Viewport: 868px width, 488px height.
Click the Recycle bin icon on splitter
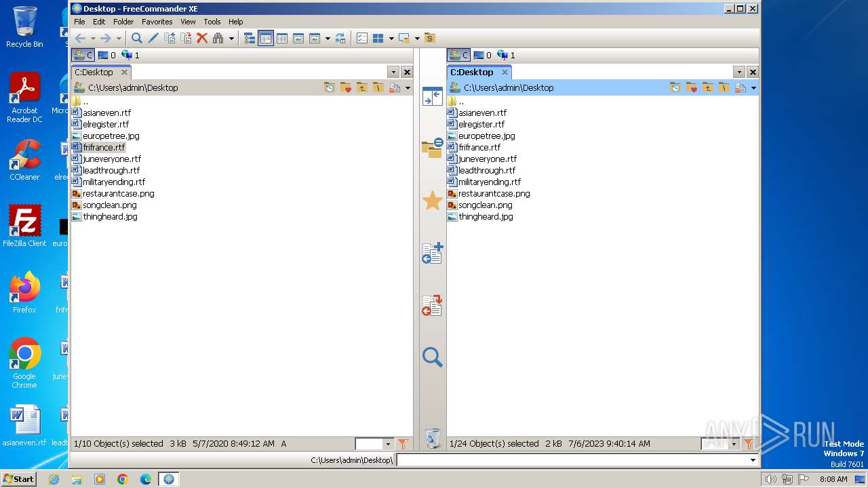click(433, 439)
